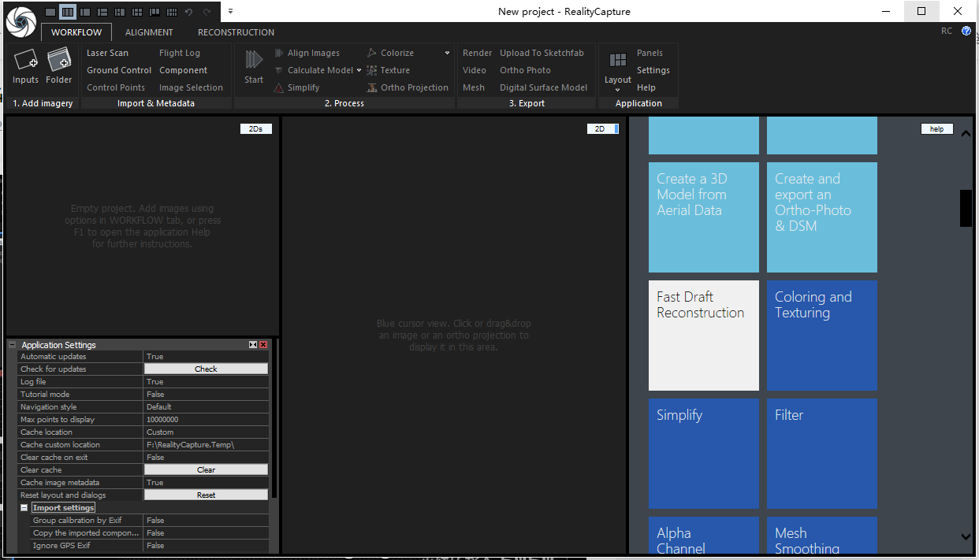Click the Check for updates button
This screenshot has width=979, height=560.
point(206,369)
